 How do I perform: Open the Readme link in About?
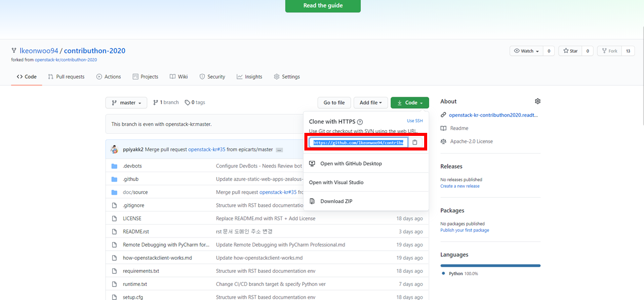coord(459,128)
